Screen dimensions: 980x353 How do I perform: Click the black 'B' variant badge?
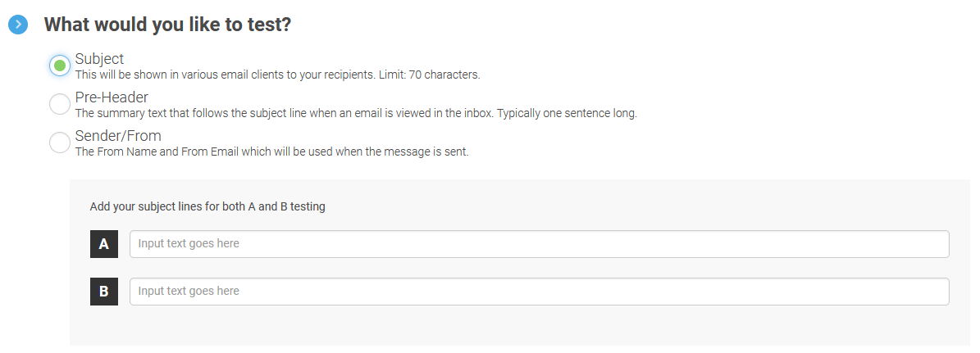[104, 292]
